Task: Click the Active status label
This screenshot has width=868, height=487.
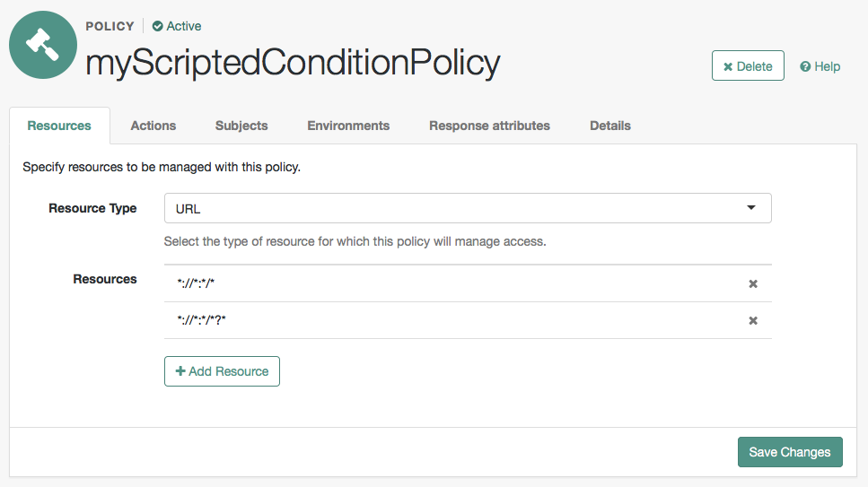Action: coord(184,26)
